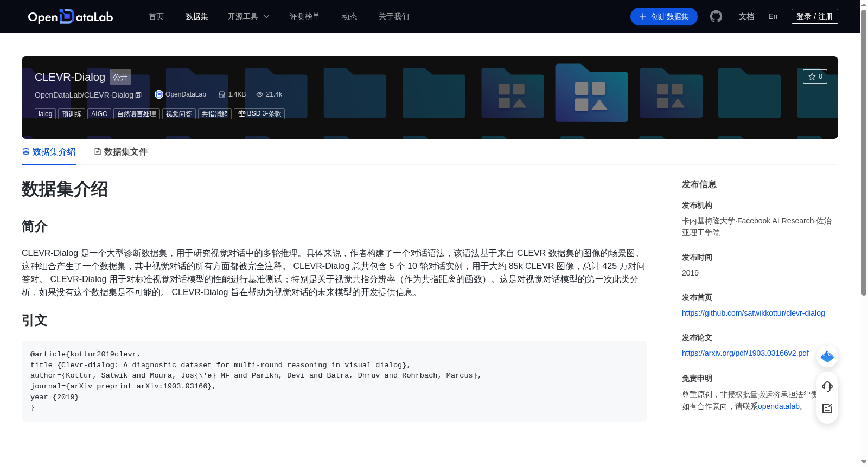
Task: Open the OpenDataLab logo home link
Action: coord(71,16)
